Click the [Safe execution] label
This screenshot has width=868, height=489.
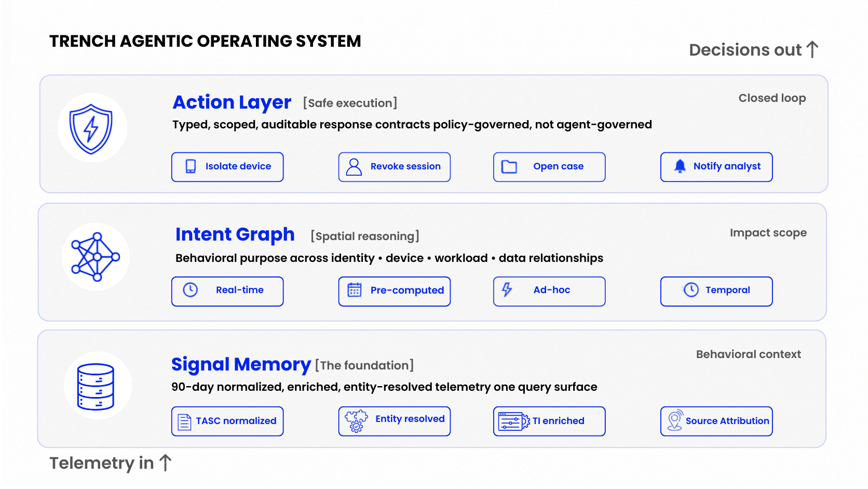click(350, 103)
